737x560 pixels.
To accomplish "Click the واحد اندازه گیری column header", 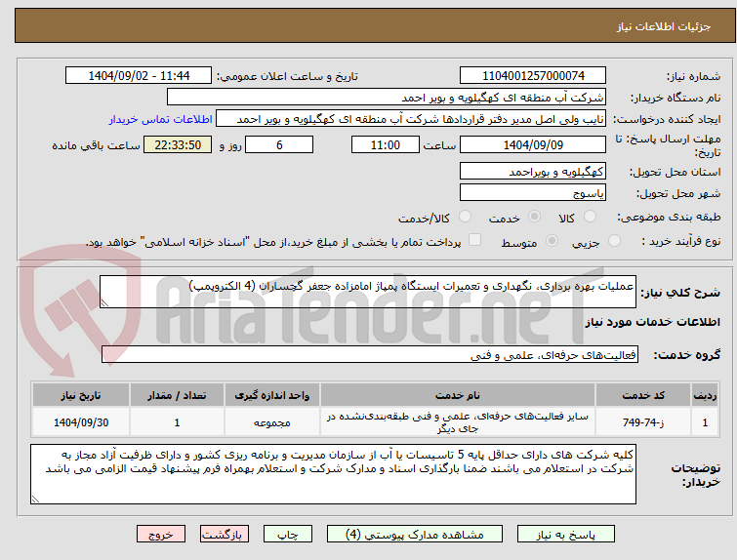I will click(x=271, y=395).
